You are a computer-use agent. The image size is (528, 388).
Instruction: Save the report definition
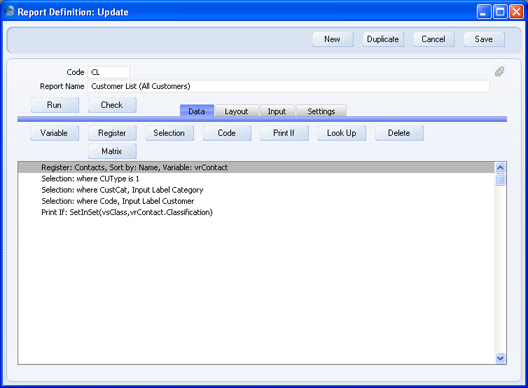click(x=484, y=39)
